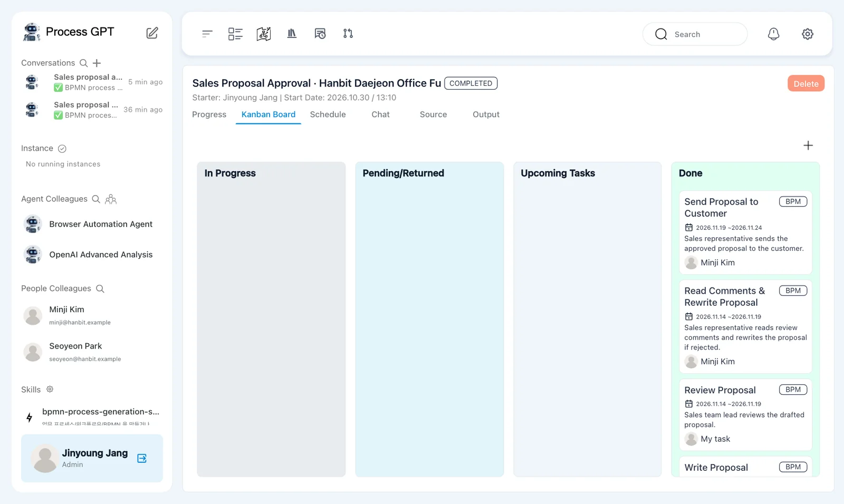Screen dimensions: 844x504
Task: Open the task list view icon
Action: click(x=235, y=34)
